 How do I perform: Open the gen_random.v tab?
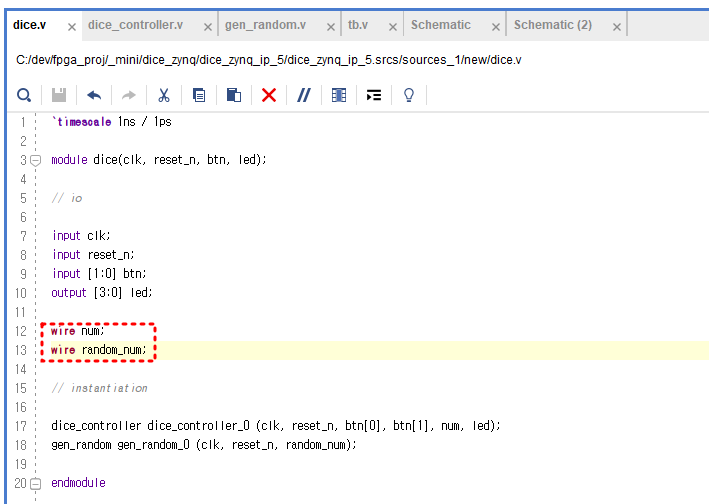(x=265, y=25)
